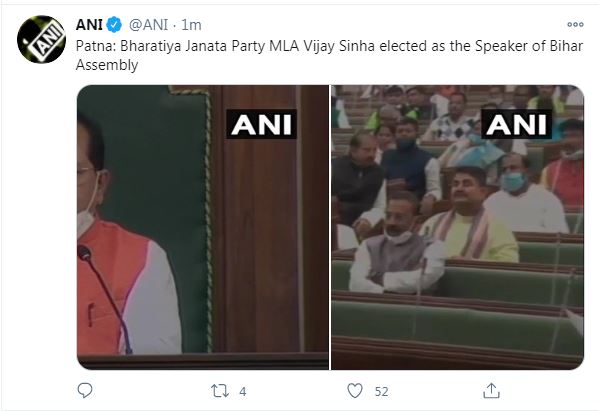599x411 pixels.
Task: Open the right image of seated assembly members
Action: pyautogui.click(x=458, y=227)
